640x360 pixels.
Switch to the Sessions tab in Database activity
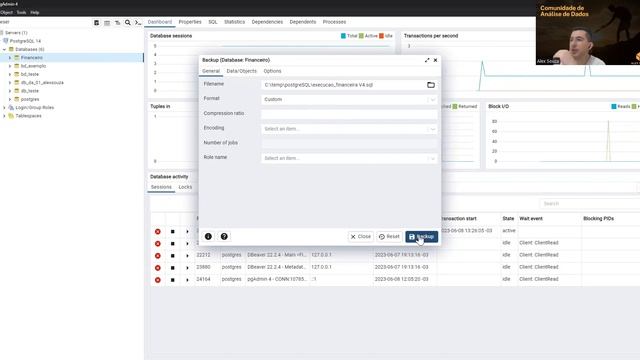pyautogui.click(x=161, y=187)
